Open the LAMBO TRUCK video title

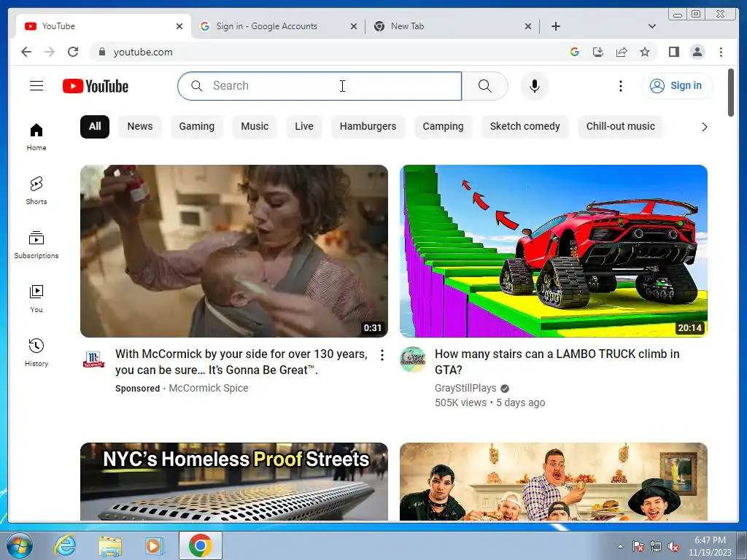[x=557, y=362]
